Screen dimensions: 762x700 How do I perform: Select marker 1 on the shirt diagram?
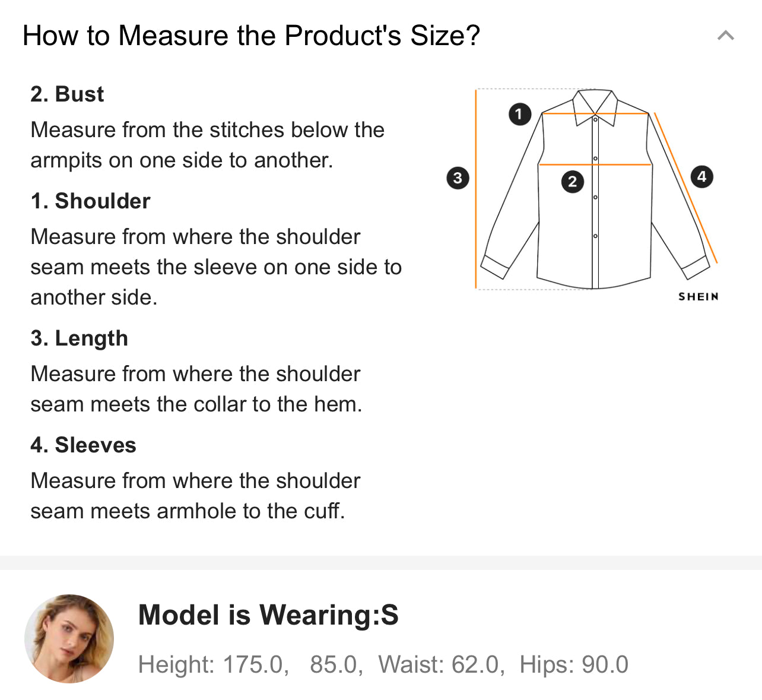click(x=520, y=113)
